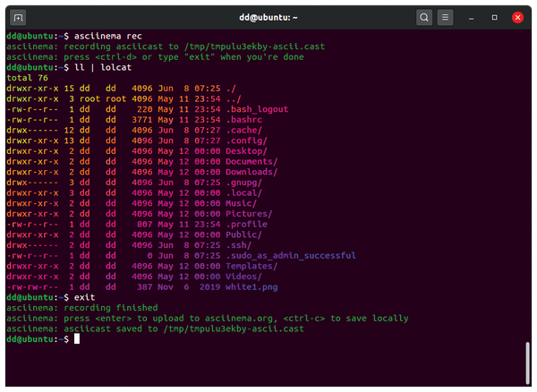Image resolution: width=537 pixels, height=392 pixels.
Task: Click the 'root root' owner entry
Action: (x=103, y=98)
